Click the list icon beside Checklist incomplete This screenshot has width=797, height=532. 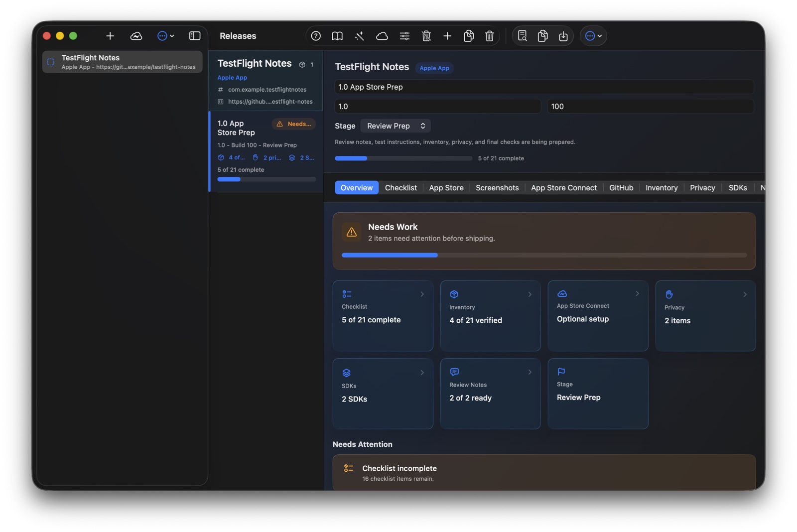coord(349,468)
